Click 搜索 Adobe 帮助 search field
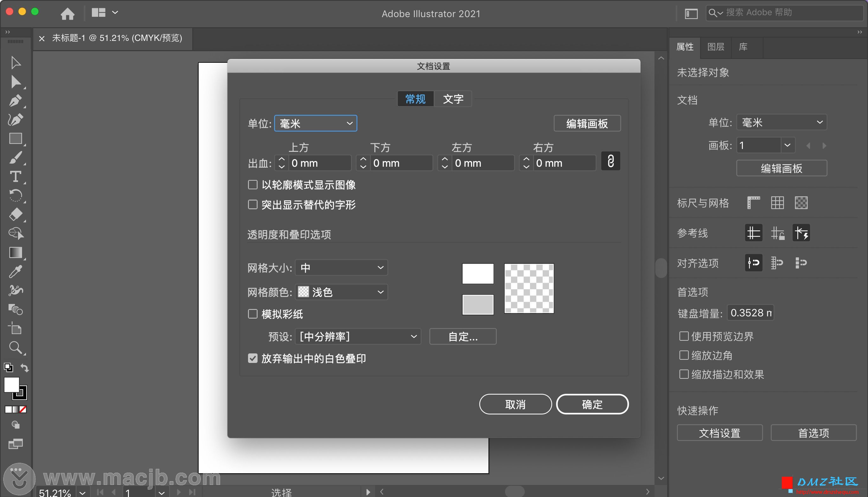The width and height of the screenshot is (868, 497). pyautogui.click(x=784, y=13)
